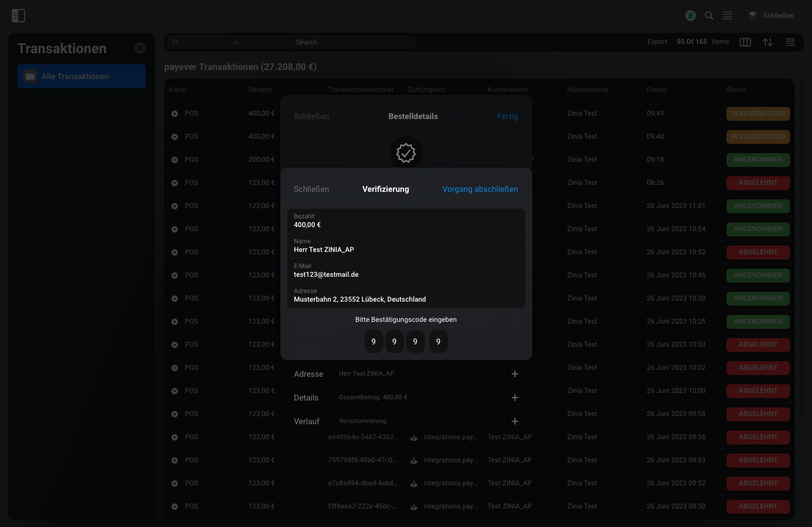The height and width of the screenshot is (527, 812).
Task: Close the Transaktionen sidebar with X icon
Action: pyautogui.click(x=140, y=48)
